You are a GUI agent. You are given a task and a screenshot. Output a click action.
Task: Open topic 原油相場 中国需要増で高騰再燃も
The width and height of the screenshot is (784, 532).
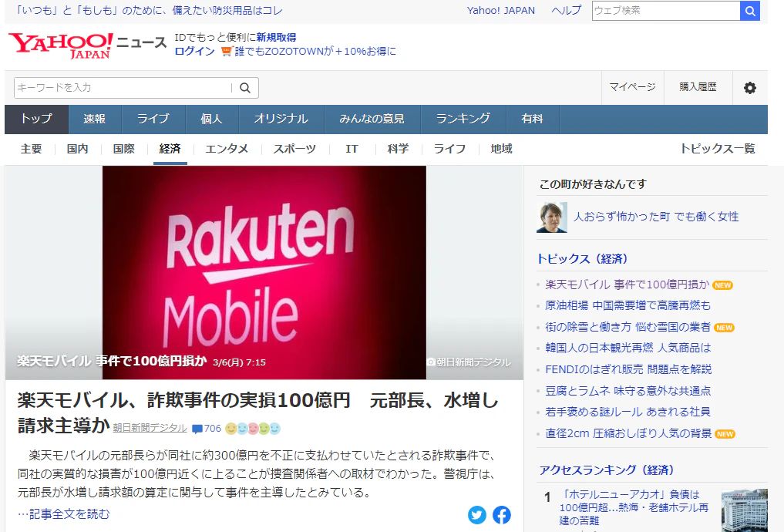click(x=628, y=305)
